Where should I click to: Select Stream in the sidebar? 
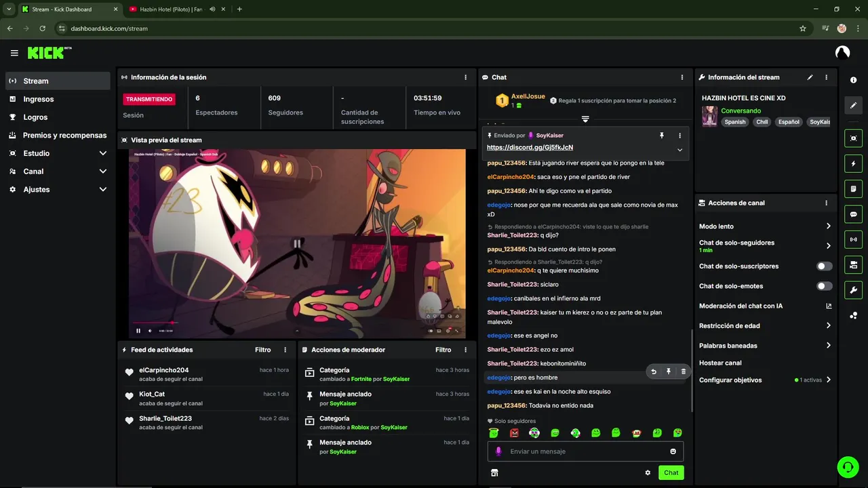[x=58, y=81]
